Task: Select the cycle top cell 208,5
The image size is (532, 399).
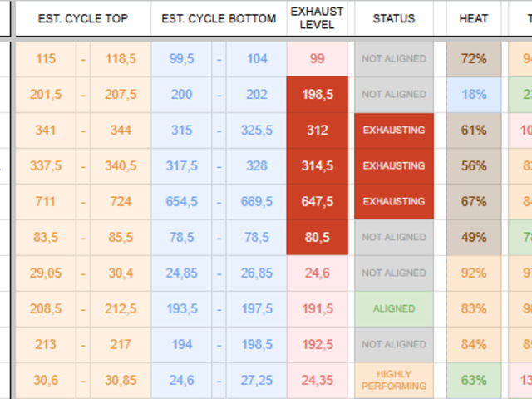Action: 46,308
